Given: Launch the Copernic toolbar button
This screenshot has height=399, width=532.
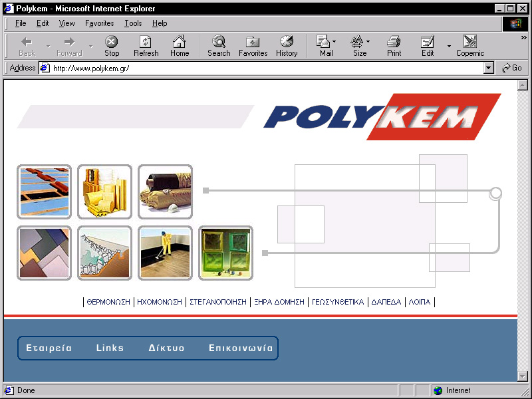Looking at the screenshot, I should pyautogui.click(x=470, y=46).
